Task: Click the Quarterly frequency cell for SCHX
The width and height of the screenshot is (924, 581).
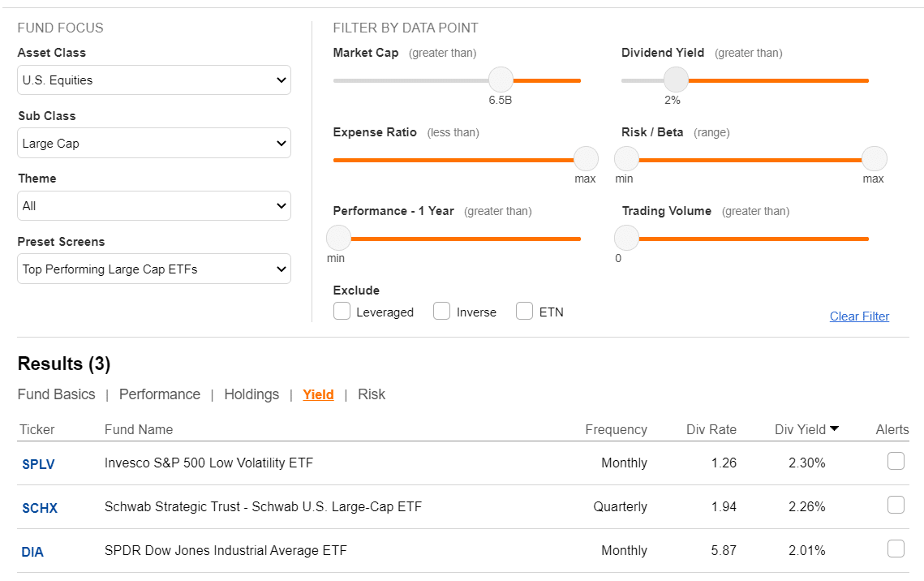Action: click(x=620, y=507)
